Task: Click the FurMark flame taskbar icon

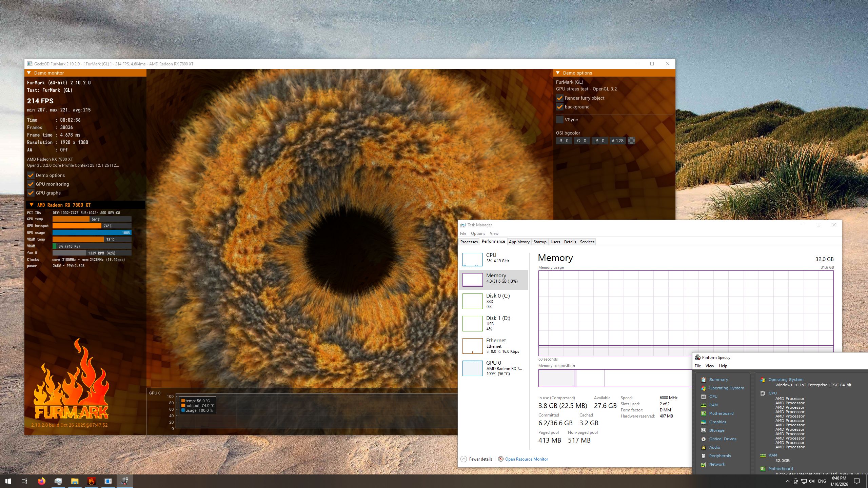Action: pyautogui.click(x=91, y=481)
